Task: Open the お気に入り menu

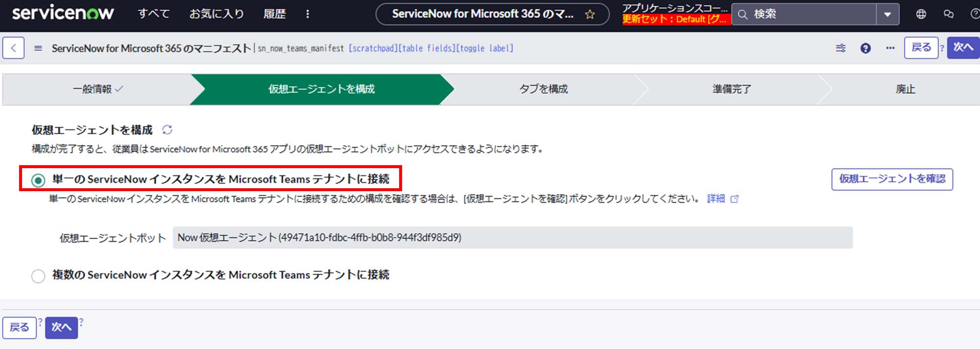Action: (216, 14)
